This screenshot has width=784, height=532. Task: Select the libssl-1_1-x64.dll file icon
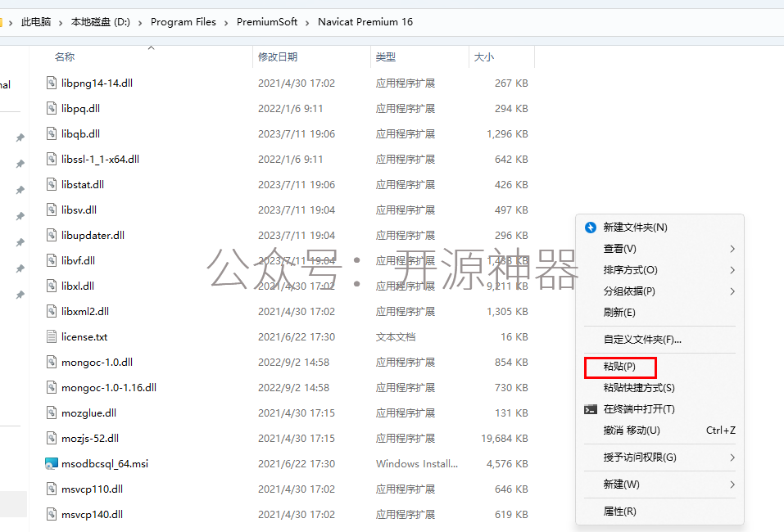[x=52, y=159]
